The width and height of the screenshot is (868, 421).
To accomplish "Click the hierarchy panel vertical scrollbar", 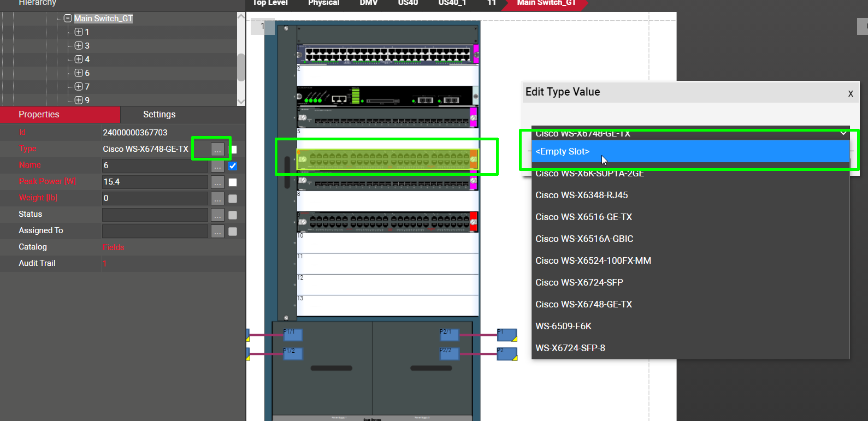I will [241, 67].
